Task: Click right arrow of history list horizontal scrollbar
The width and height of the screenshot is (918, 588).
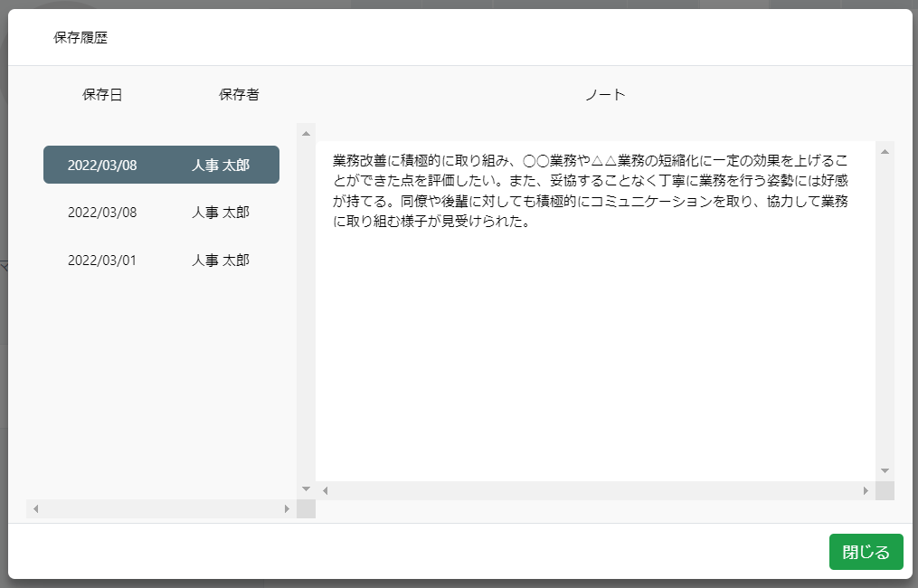Action: 287,508
